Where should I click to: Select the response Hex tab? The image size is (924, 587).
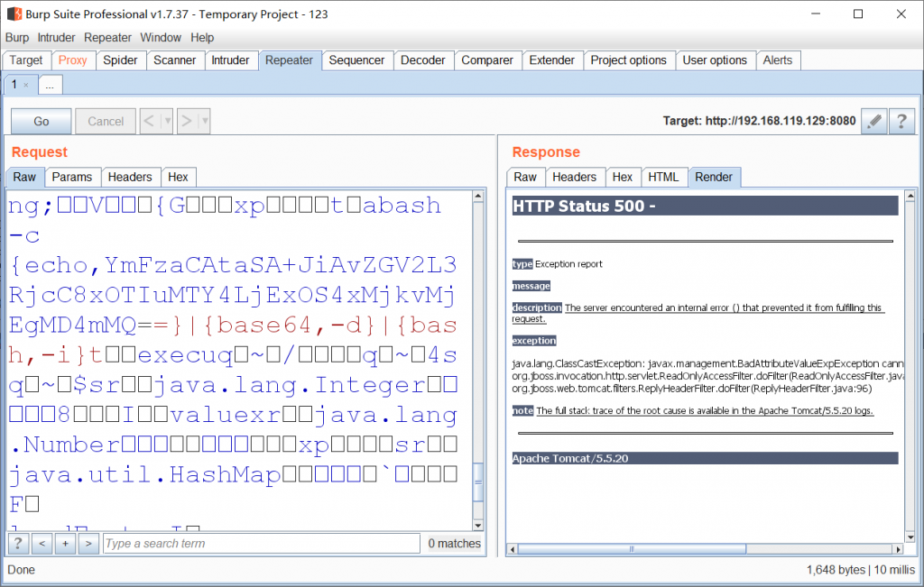click(x=623, y=178)
